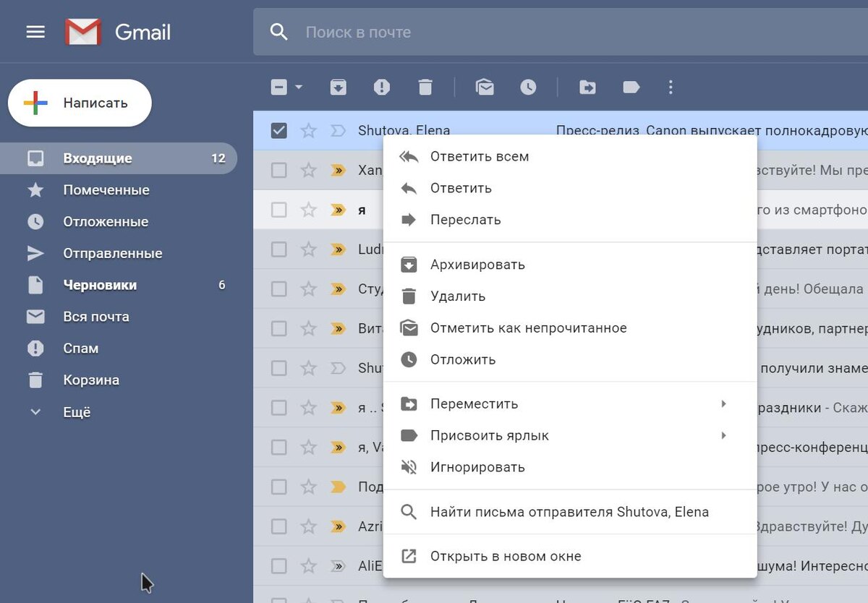Select the checkbox of the Под message

278,487
